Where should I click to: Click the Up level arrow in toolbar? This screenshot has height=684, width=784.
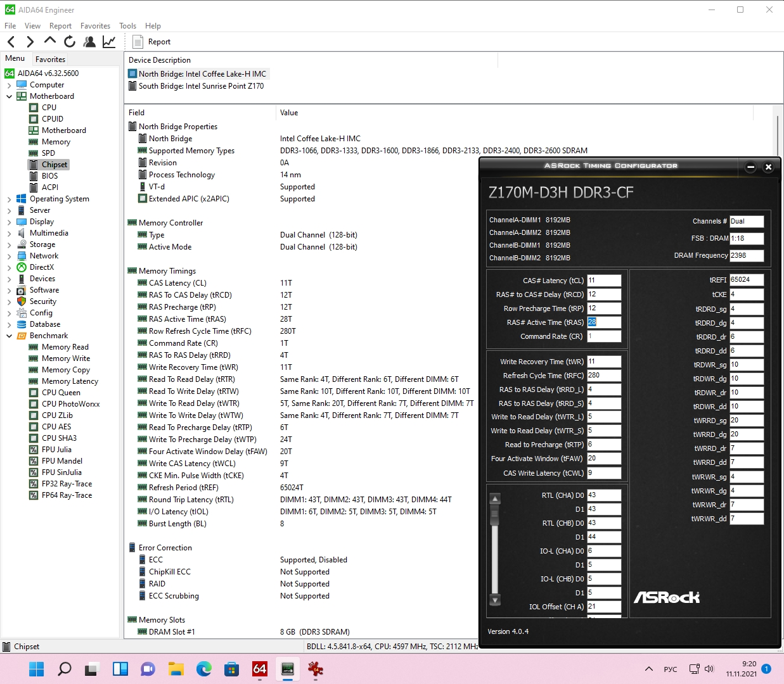click(x=50, y=41)
